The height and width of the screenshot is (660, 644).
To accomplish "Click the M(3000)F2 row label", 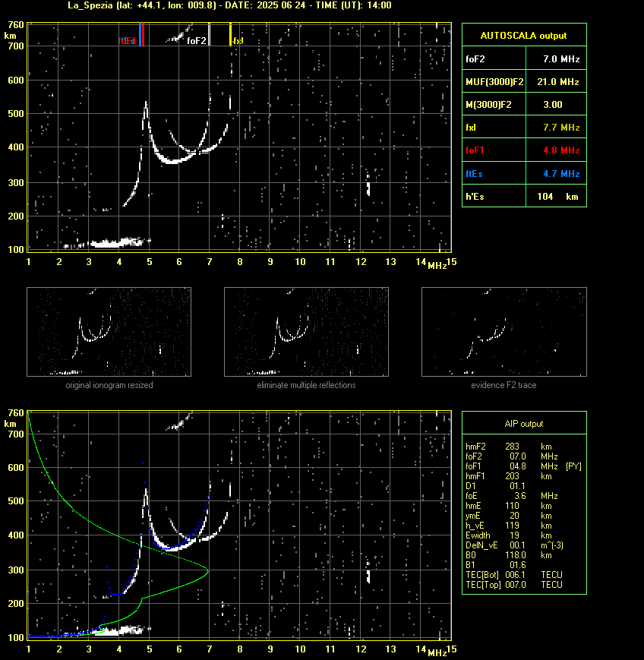I will click(x=488, y=104).
